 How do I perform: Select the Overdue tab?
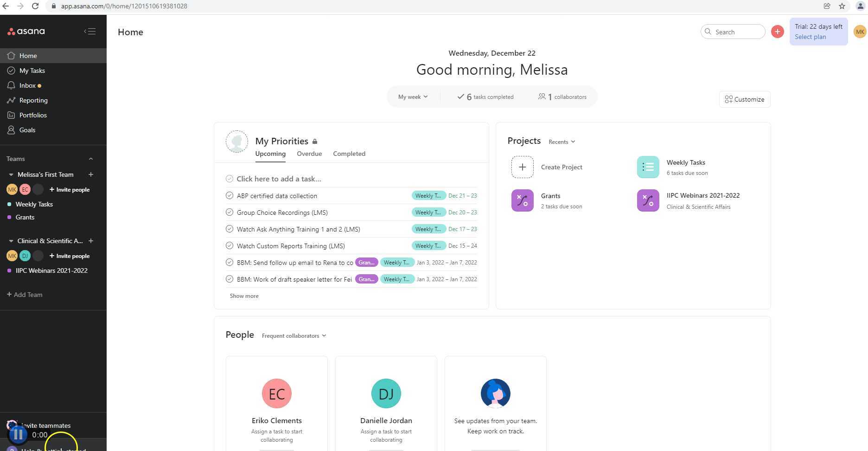pos(309,154)
